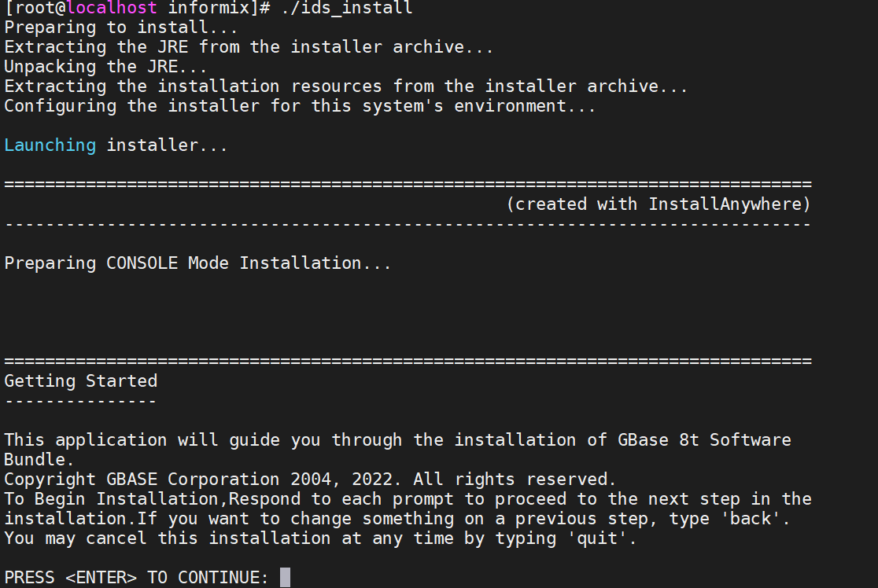The height and width of the screenshot is (588, 878).
Task: Click 'To Begin Installation,Respond to each prompt' line
Action: tap(408, 498)
